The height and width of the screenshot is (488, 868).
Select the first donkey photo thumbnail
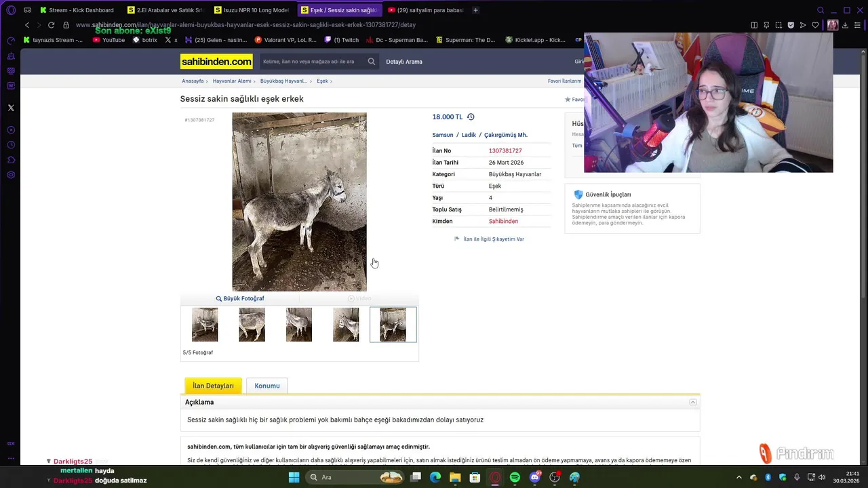point(205,325)
